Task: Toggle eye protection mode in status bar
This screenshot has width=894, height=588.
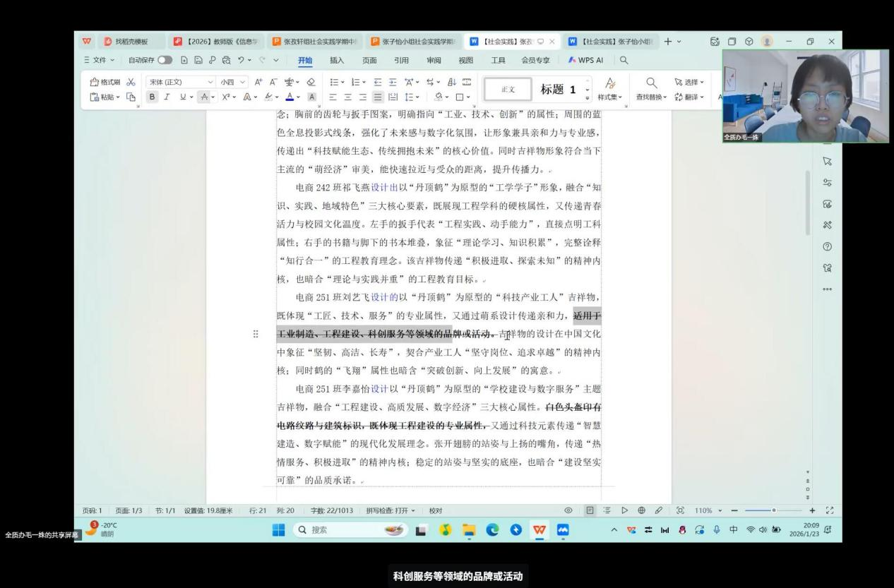Action: [x=568, y=510]
